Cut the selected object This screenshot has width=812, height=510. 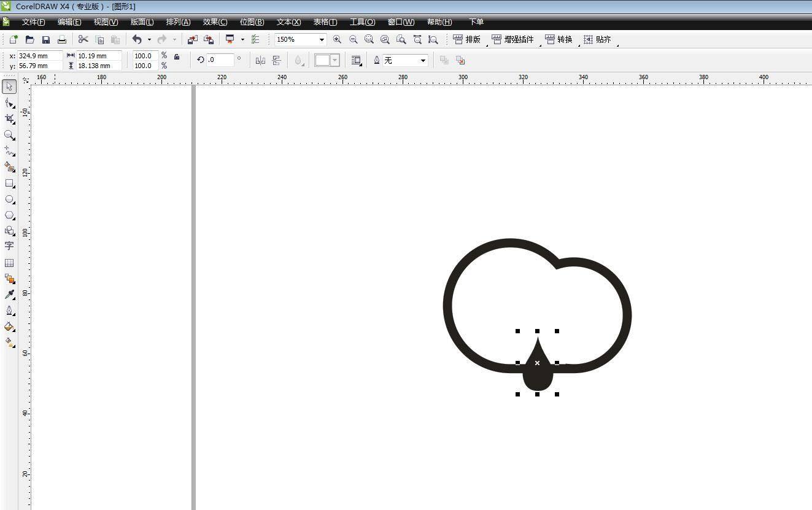pyautogui.click(x=83, y=39)
